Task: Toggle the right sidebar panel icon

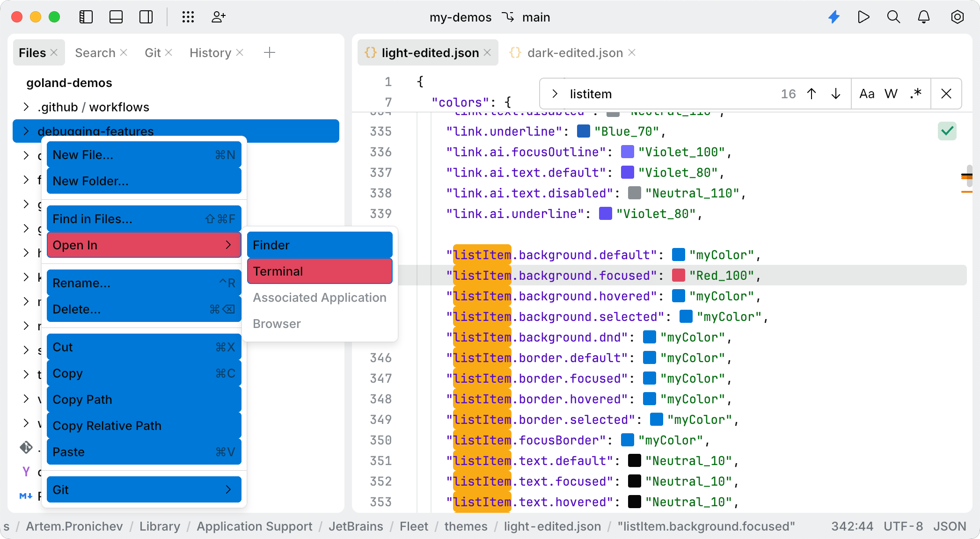Action: (146, 17)
